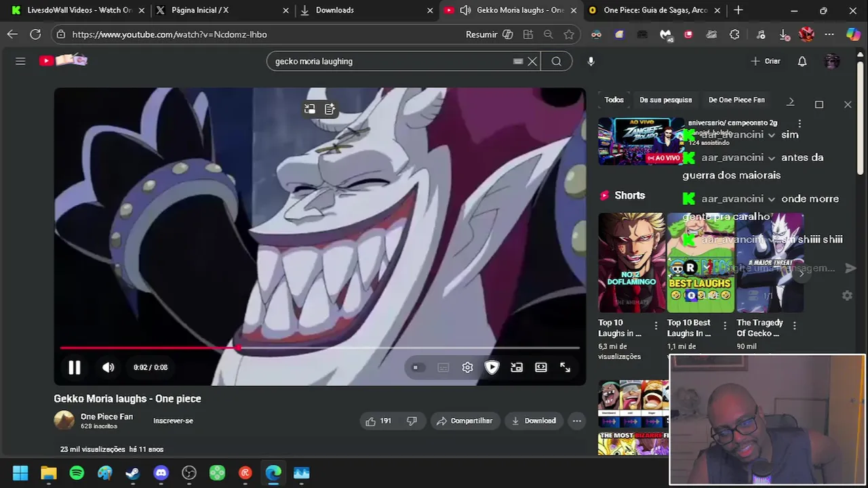The height and width of the screenshot is (488, 868).
Task: Open the on-screen keyboard icon in search
Action: coord(518,61)
